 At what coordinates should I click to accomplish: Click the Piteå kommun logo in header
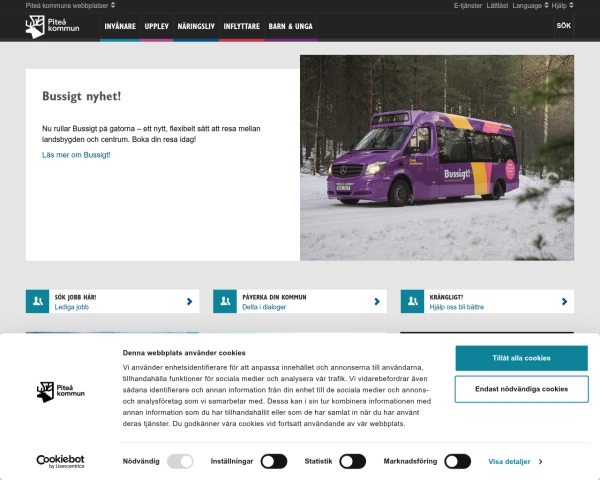(x=52, y=26)
